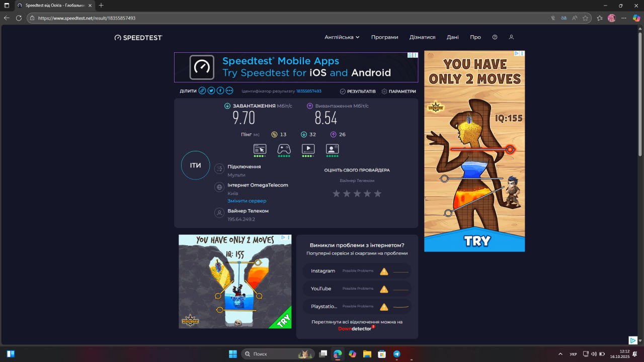This screenshot has width=644, height=362.
Task: Open browser profile avatar
Action: click(612, 18)
